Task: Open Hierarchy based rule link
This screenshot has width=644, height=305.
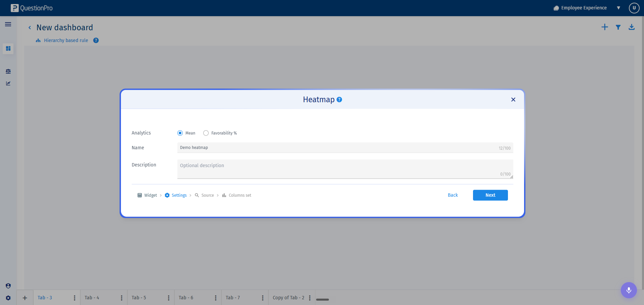Action: pos(66,40)
